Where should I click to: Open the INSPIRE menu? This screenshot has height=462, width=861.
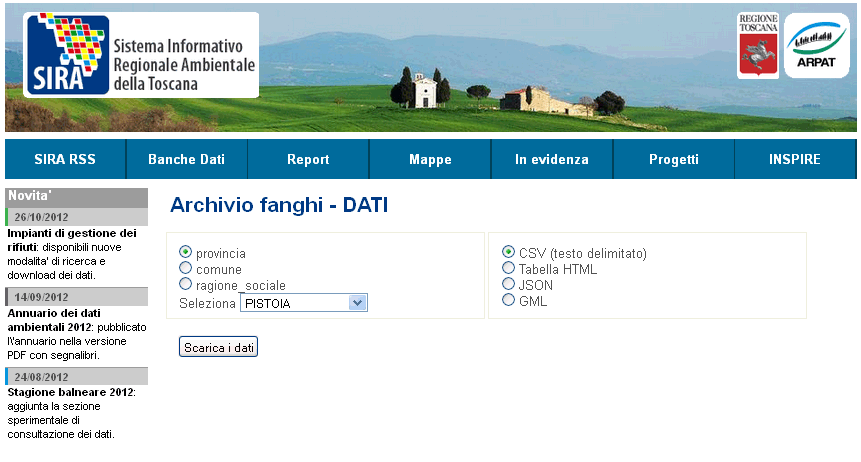(x=795, y=159)
